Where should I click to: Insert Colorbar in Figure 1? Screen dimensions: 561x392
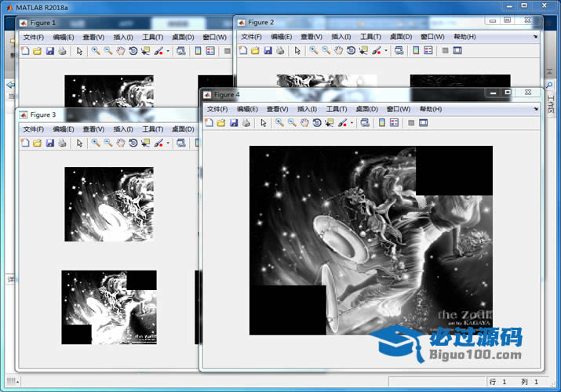(x=198, y=51)
